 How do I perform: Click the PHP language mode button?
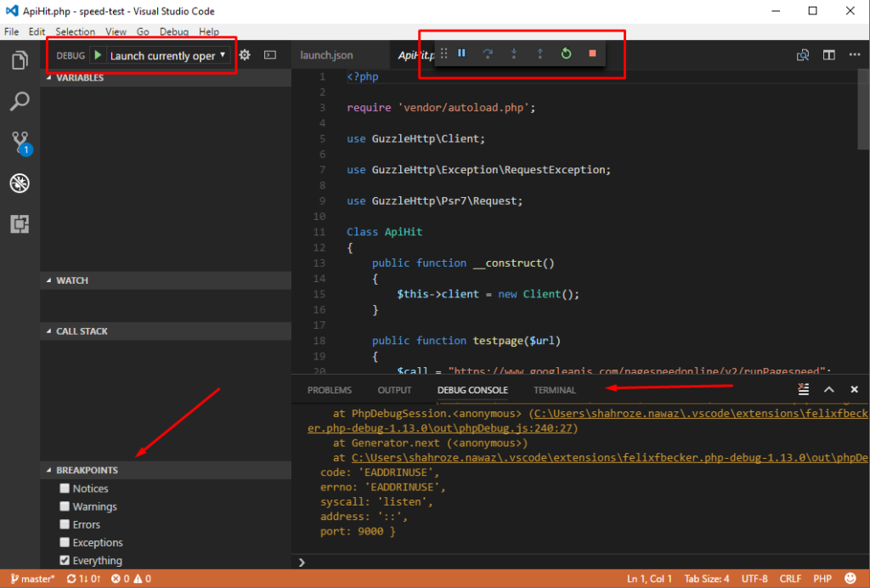[x=822, y=579]
